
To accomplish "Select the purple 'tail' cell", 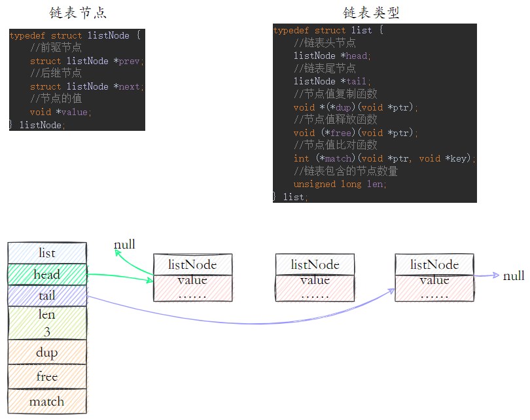I will click(x=47, y=296).
